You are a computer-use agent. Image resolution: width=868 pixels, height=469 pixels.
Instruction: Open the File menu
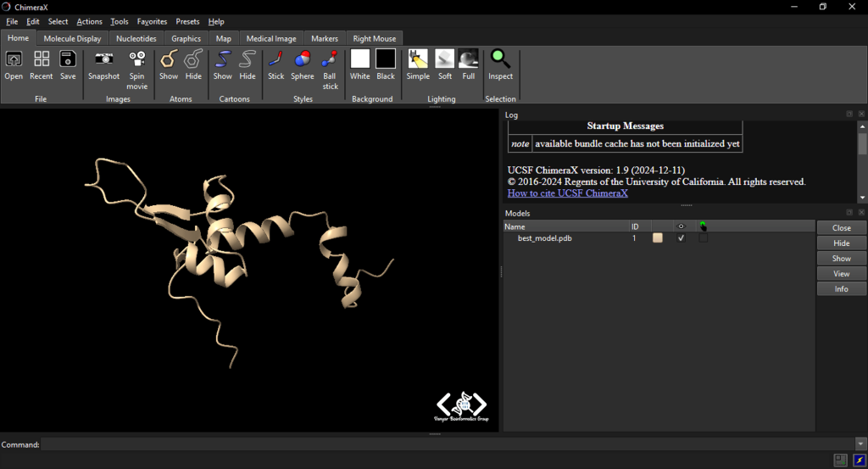coord(12,21)
